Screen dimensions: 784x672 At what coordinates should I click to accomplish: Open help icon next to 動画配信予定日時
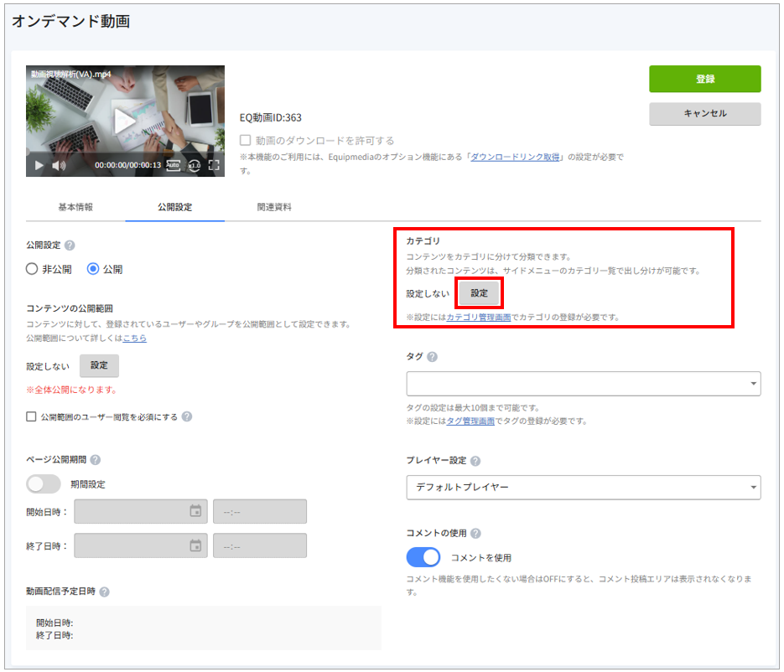[105, 592]
